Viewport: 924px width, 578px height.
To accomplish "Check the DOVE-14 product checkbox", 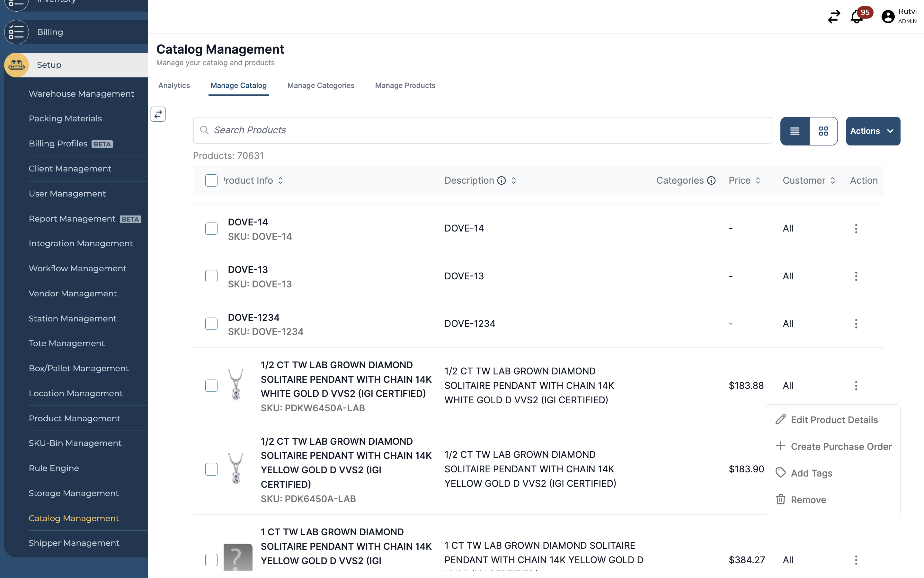I will pyautogui.click(x=211, y=228).
